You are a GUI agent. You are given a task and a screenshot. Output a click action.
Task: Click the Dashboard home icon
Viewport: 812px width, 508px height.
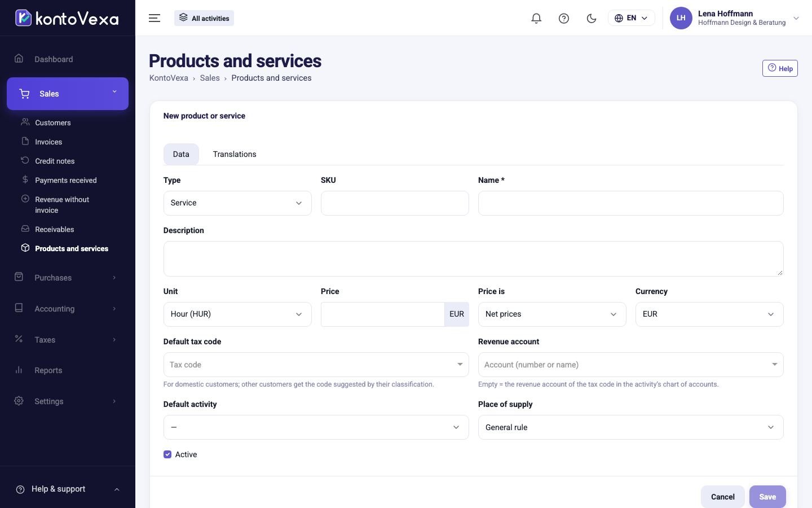coord(19,59)
